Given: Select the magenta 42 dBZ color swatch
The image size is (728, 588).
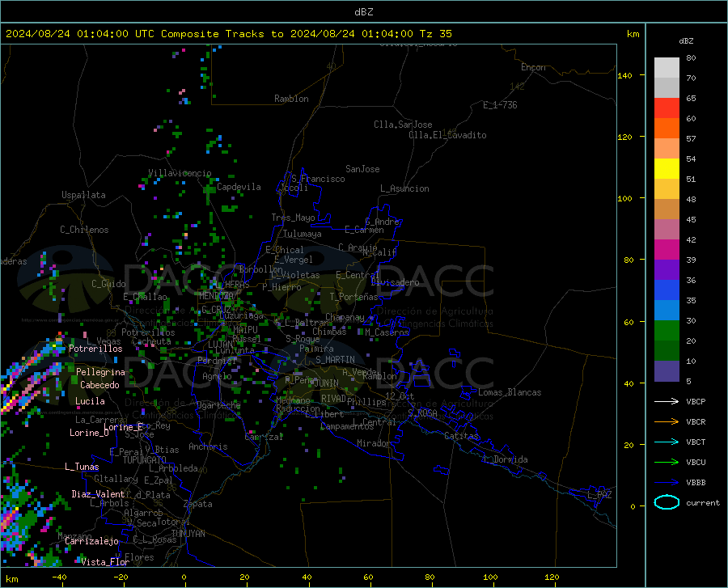Looking at the screenshot, I should [x=667, y=250].
